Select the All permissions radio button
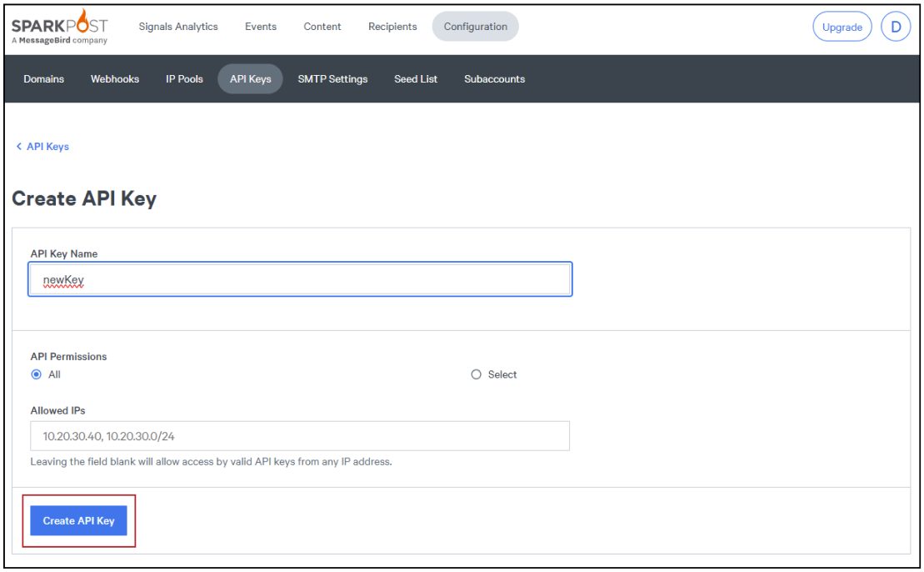The image size is (924, 572). (x=36, y=374)
